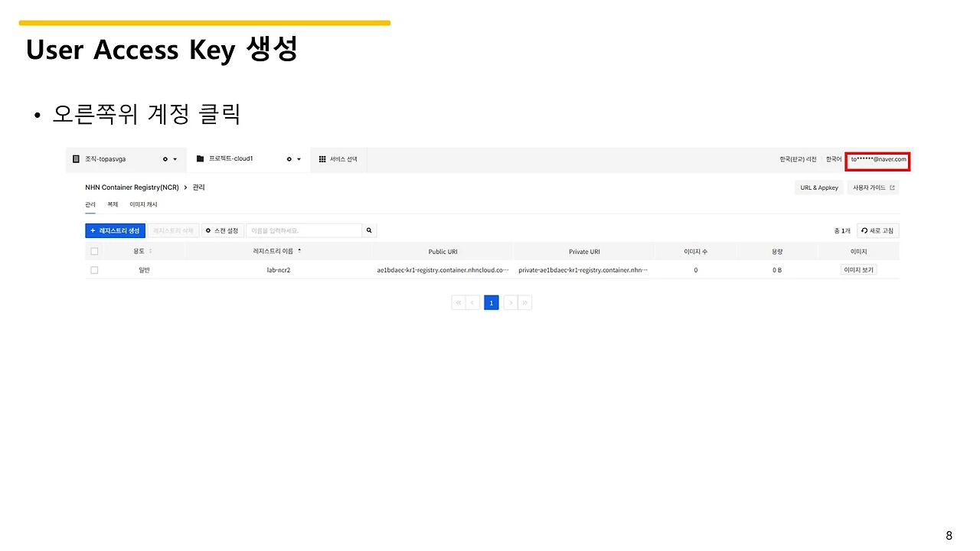Change language via 한국어
This screenshot has width=980, height=551.
pos(833,159)
